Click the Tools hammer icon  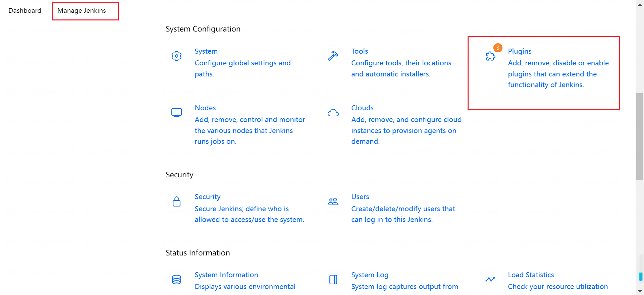tap(333, 56)
